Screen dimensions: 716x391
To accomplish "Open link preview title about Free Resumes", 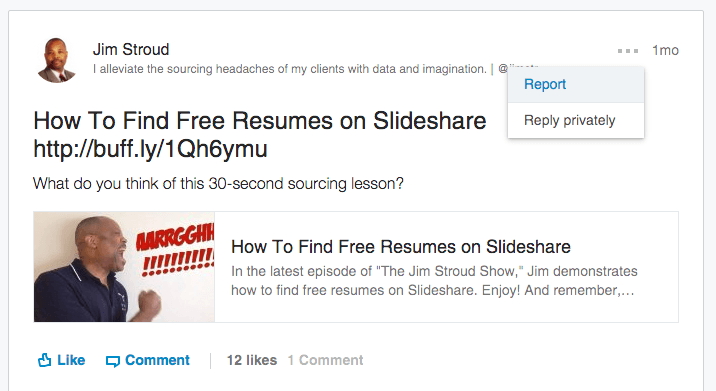I will pos(401,247).
